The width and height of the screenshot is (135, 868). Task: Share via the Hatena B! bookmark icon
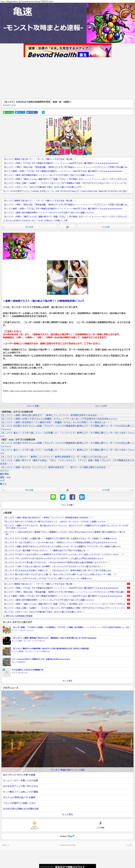coord(82,497)
